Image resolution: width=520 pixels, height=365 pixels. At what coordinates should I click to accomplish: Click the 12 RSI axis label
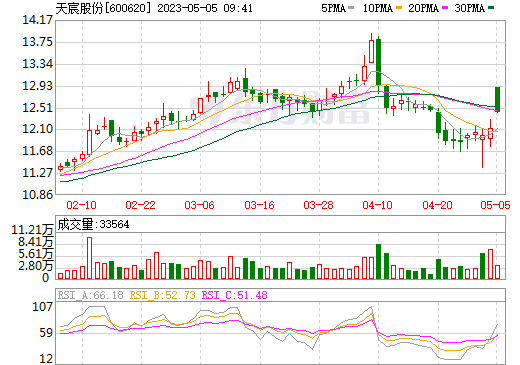coord(46,359)
